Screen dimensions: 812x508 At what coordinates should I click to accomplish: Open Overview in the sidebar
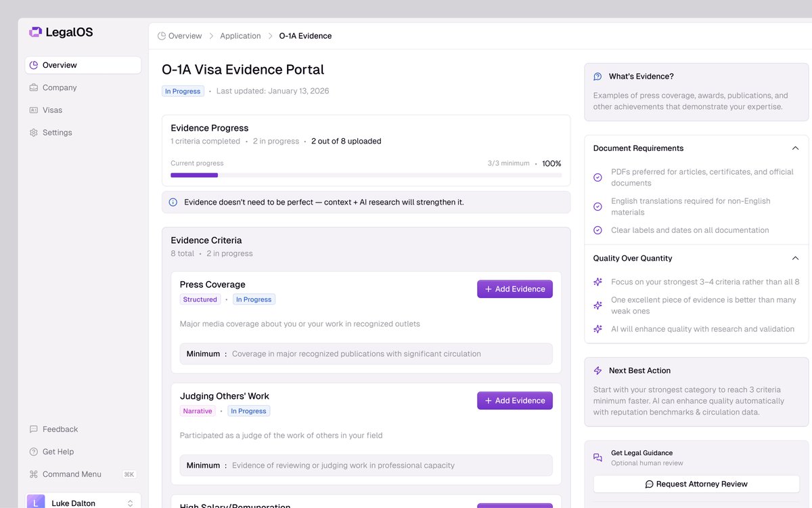[83, 65]
